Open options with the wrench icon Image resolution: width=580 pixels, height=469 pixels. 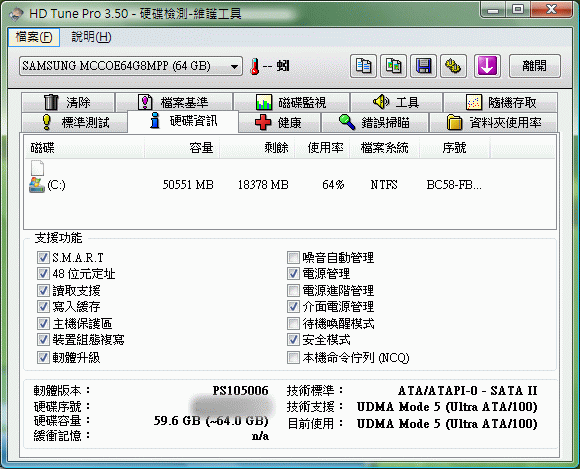453,66
